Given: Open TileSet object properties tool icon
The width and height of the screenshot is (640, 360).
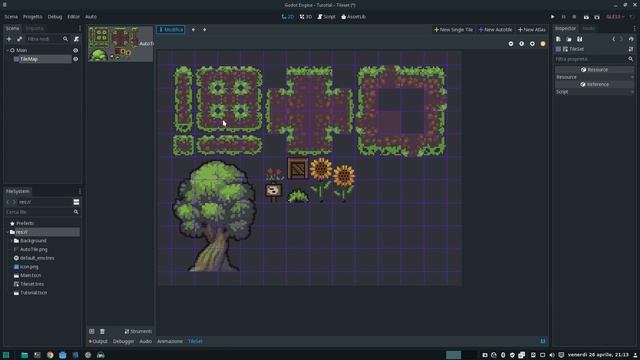Looking at the screenshot, I should [x=631, y=49].
